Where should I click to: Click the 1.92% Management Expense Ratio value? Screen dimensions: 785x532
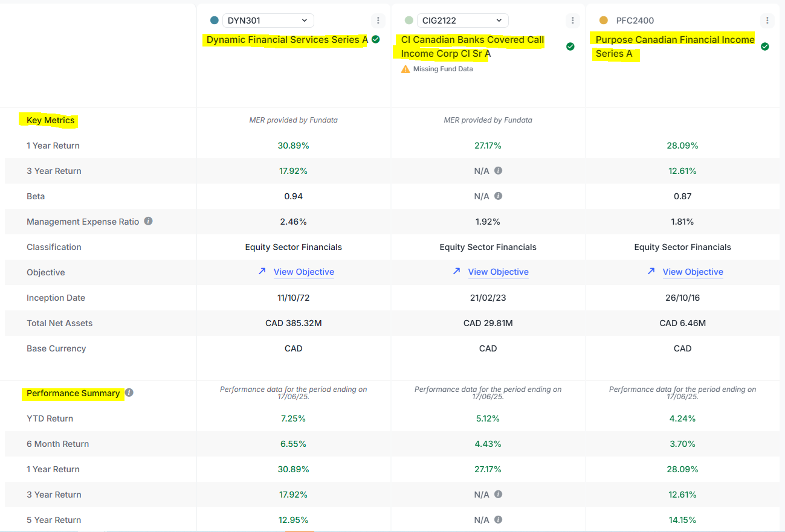point(488,222)
